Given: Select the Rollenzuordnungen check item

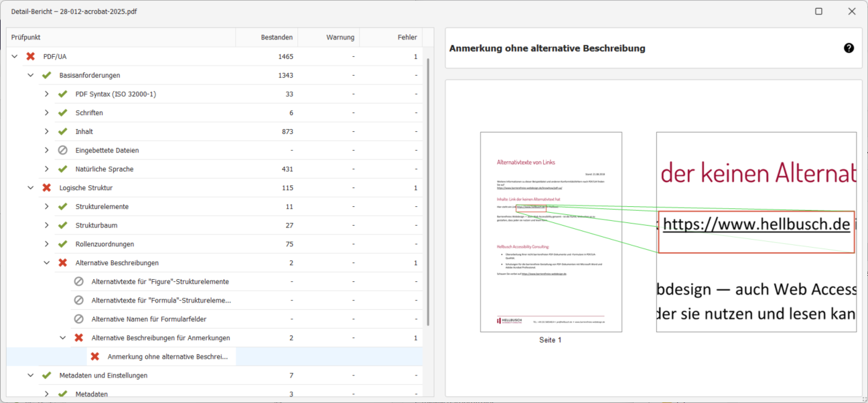Looking at the screenshot, I should 104,244.
